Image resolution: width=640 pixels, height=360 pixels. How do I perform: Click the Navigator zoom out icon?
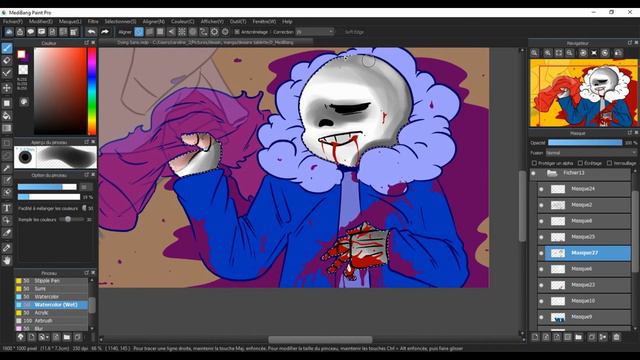570,53
